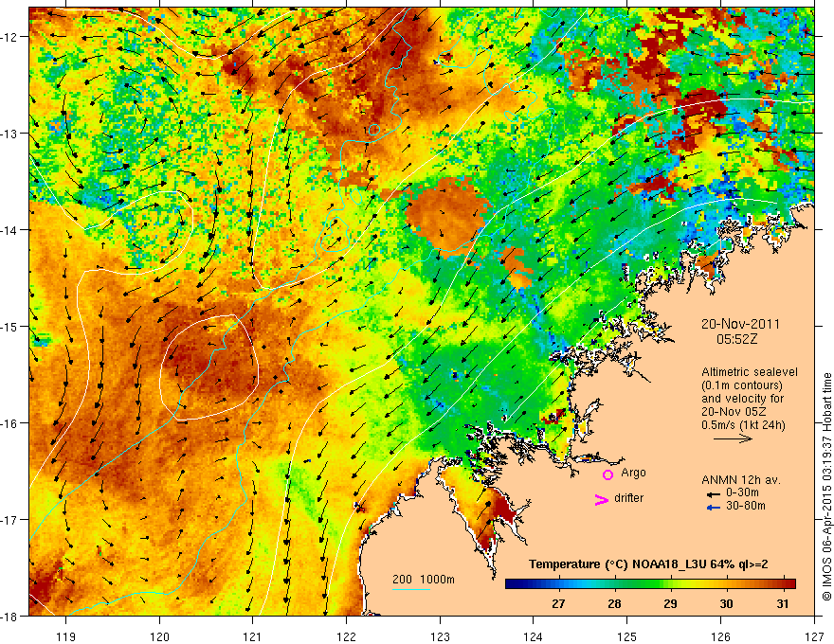This screenshot has width=834, height=644.
Task: Click the 20-Nov-2011 date label
Action: point(740,324)
